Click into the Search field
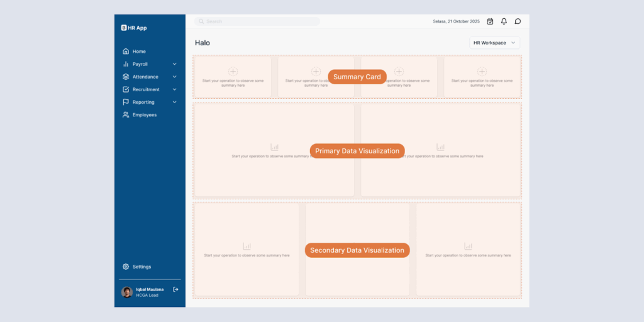 258,21
